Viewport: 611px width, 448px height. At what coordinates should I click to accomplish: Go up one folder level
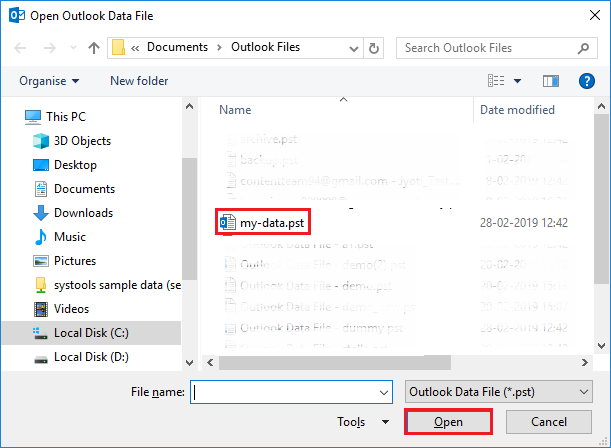[94, 48]
